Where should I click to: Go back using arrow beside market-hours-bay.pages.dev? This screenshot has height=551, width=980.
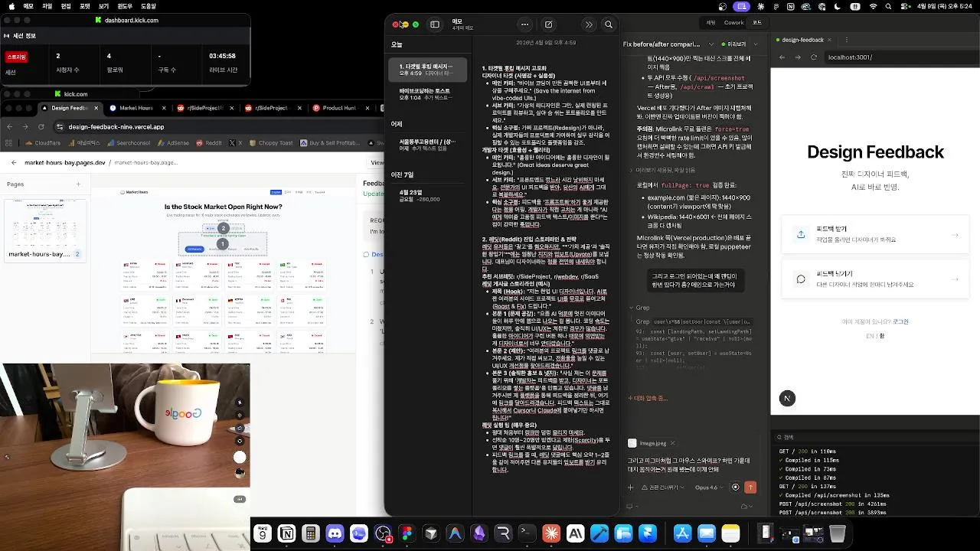pyautogui.click(x=14, y=163)
